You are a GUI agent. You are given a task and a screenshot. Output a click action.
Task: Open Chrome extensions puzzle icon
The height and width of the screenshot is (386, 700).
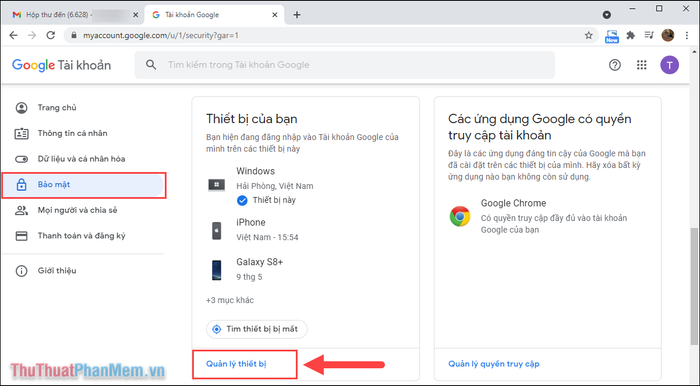[630, 35]
